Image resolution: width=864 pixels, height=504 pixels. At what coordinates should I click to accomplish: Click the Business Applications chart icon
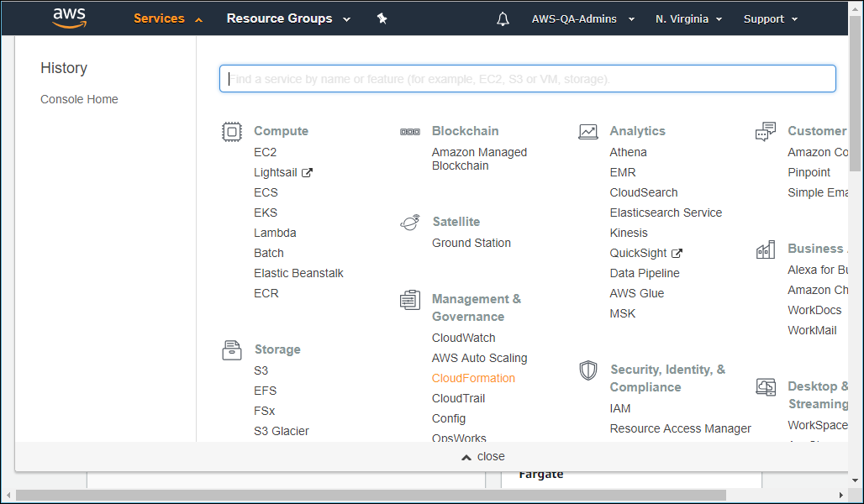click(x=766, y=249)
